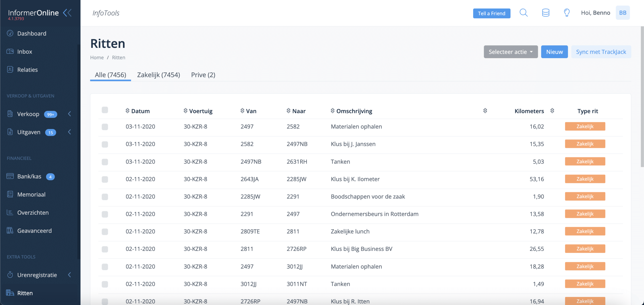Viewport: 644px width, 305px height.
Task: Select the Zakelijke lunch row checkbox
Action: 105,232
